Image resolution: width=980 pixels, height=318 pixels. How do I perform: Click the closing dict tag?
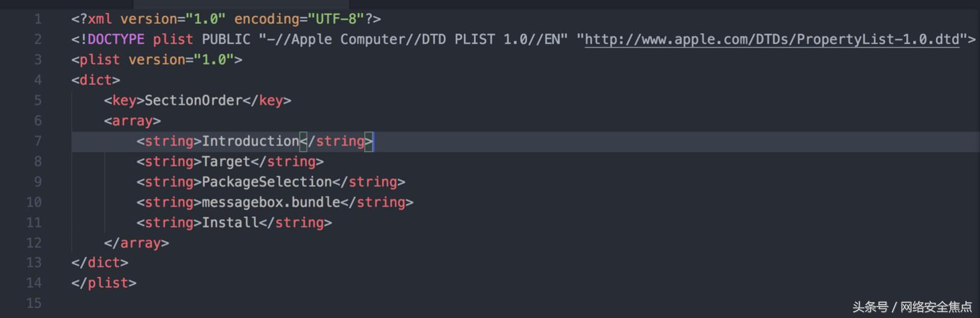pos(99,263)
